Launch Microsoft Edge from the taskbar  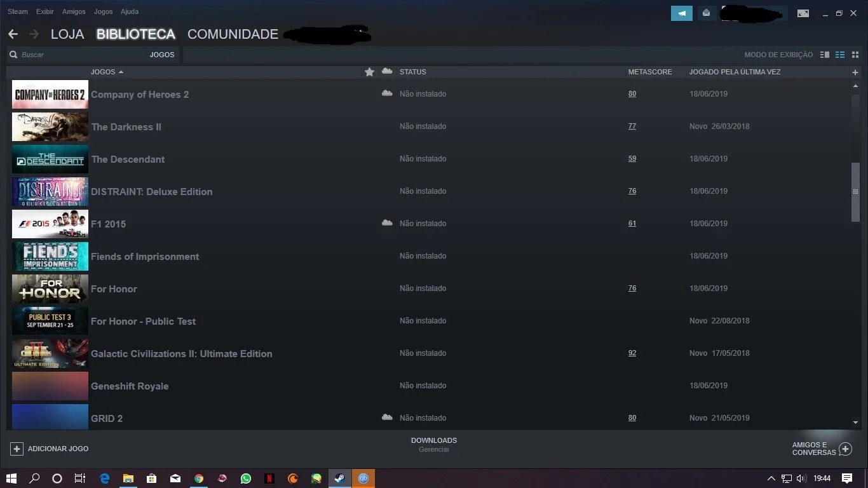(x=105, y=478)
